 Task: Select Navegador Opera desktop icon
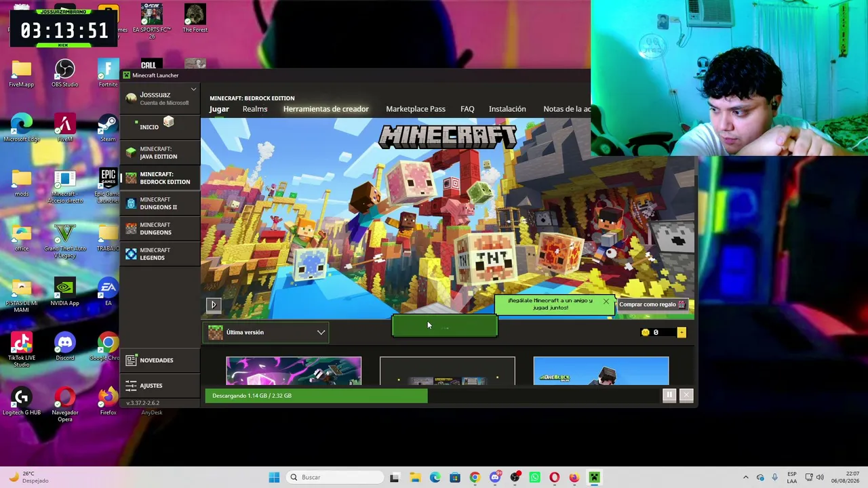(x=64, y=405)
